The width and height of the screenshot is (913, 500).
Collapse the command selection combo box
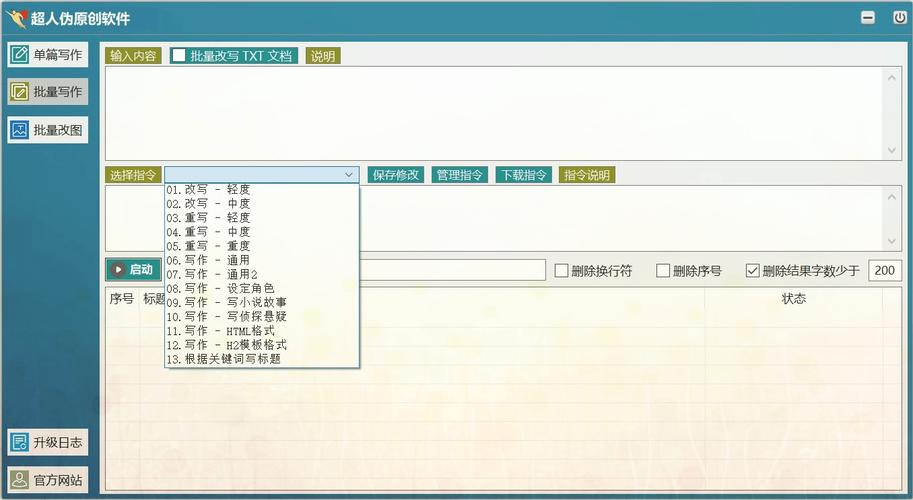(x=349, y=175)
